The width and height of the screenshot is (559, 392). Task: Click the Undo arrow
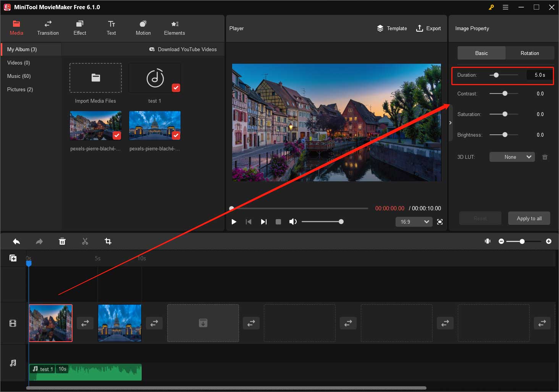point(16,241)
